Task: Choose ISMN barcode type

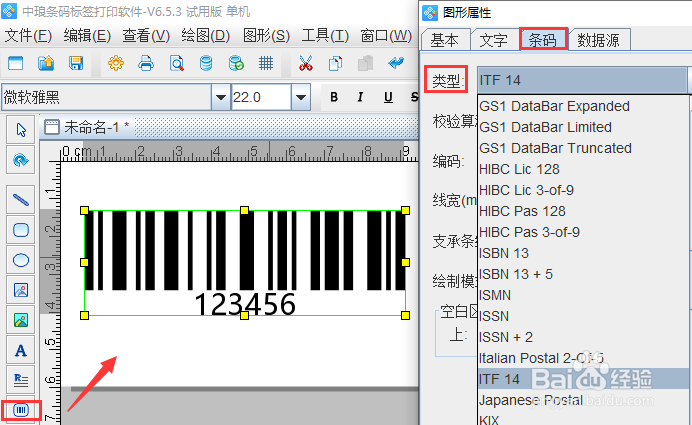Action: click(x=583, y=295)
